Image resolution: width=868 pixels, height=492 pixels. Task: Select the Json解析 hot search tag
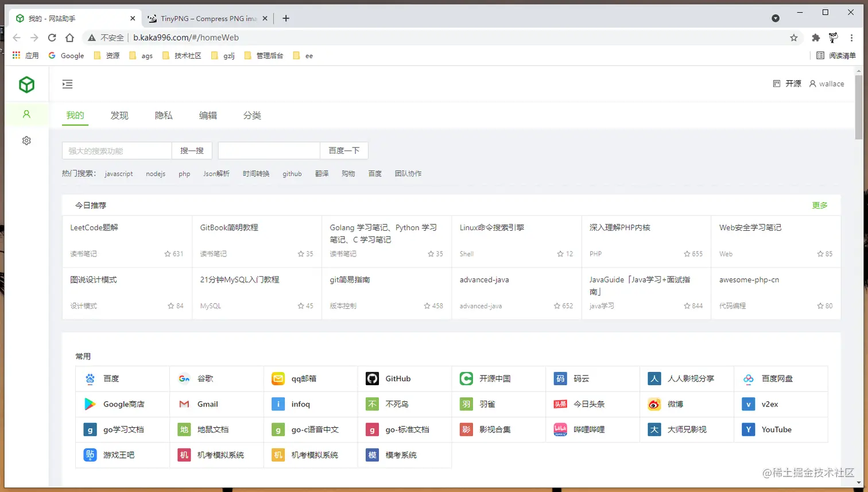click(x=216, y=173)
